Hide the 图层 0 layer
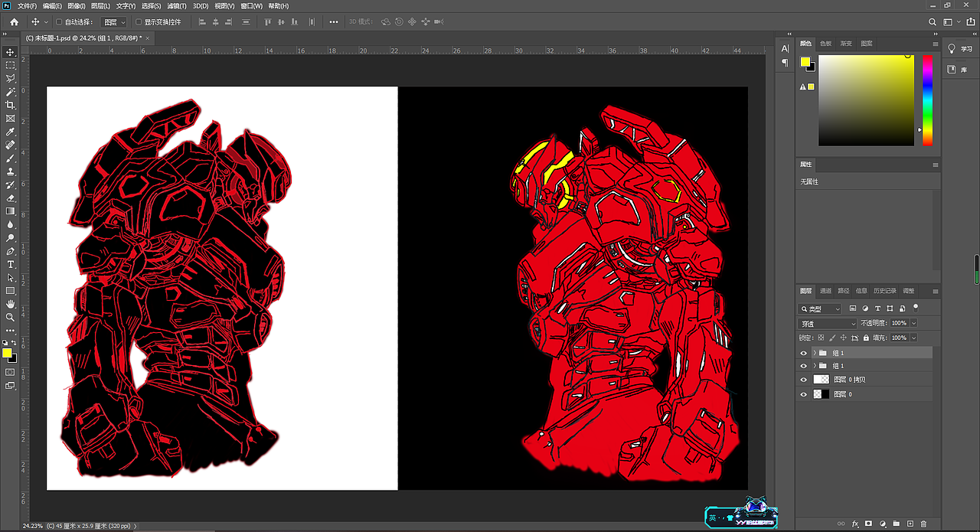The height and width of the screenshot is (532, 980). 803,394
